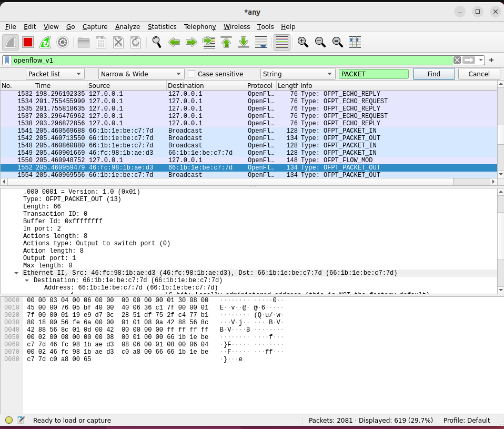Go back to previous packet arrow
Screen dimensions: 504x429
(x=174, y=42)
